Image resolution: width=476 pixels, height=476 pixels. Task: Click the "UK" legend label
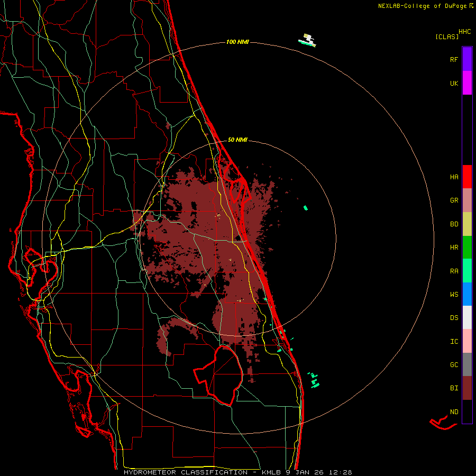(454, 84)
